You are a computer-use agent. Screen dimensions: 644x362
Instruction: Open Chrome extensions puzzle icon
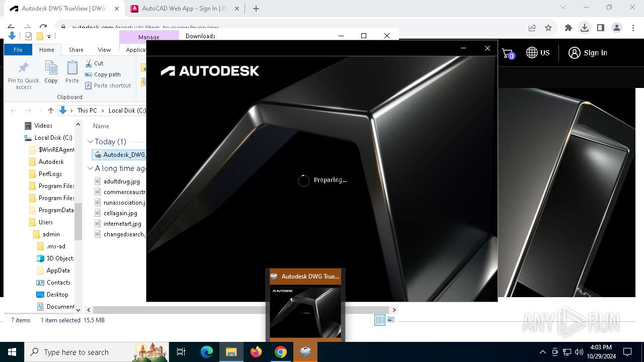tap(569, 28)
